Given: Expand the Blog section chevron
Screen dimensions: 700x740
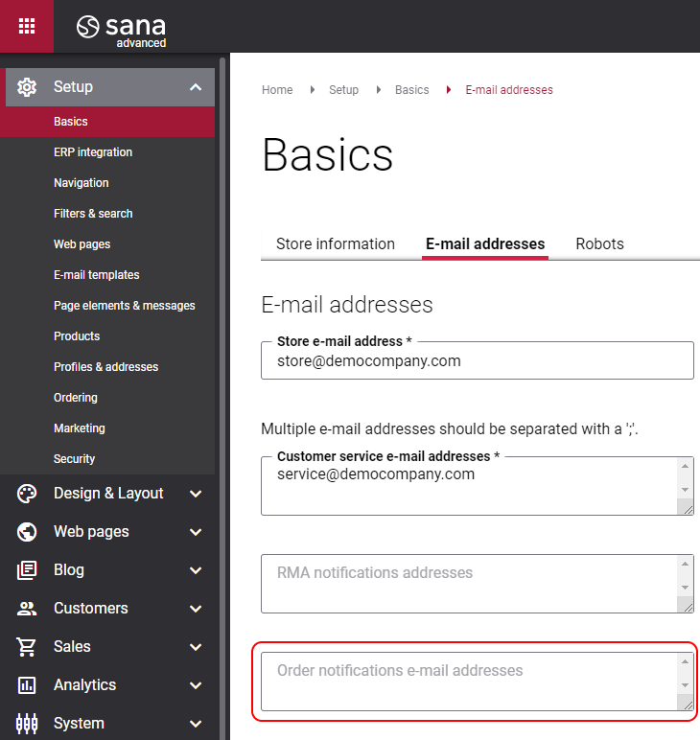Looking at the screenshot, I should pyautogui.click(x=196, y=570).
